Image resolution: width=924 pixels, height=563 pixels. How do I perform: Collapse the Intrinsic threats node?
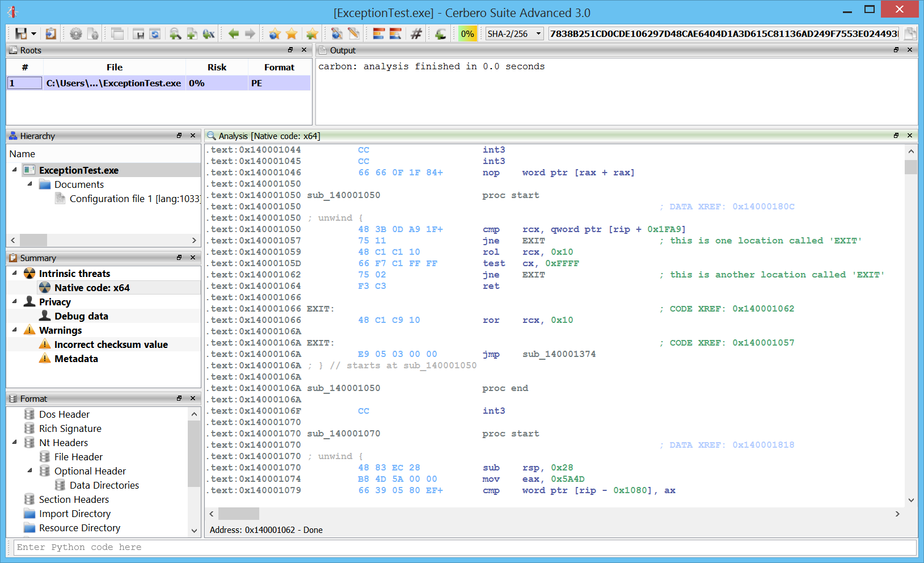pyautogui.click(x=15, y=273)
